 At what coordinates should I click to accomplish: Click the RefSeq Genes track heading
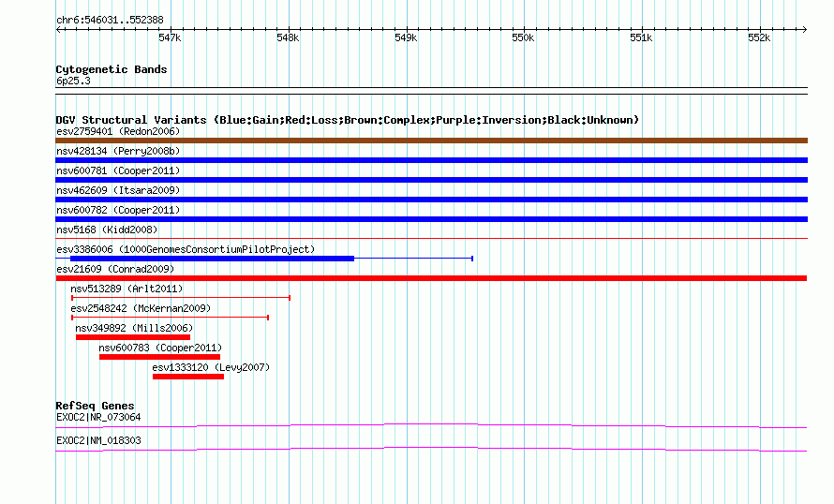(95, 406)
